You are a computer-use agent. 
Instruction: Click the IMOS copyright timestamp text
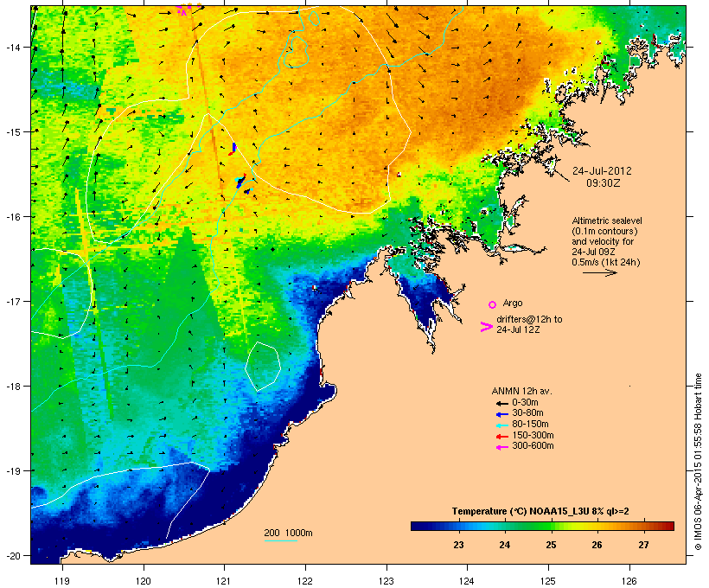click(x=699, y=462)
